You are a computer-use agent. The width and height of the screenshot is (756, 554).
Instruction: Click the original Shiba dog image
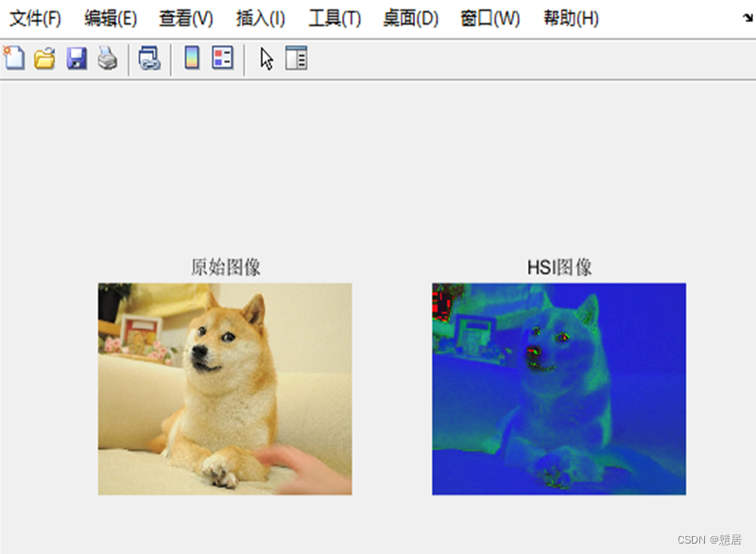[225, 390]
